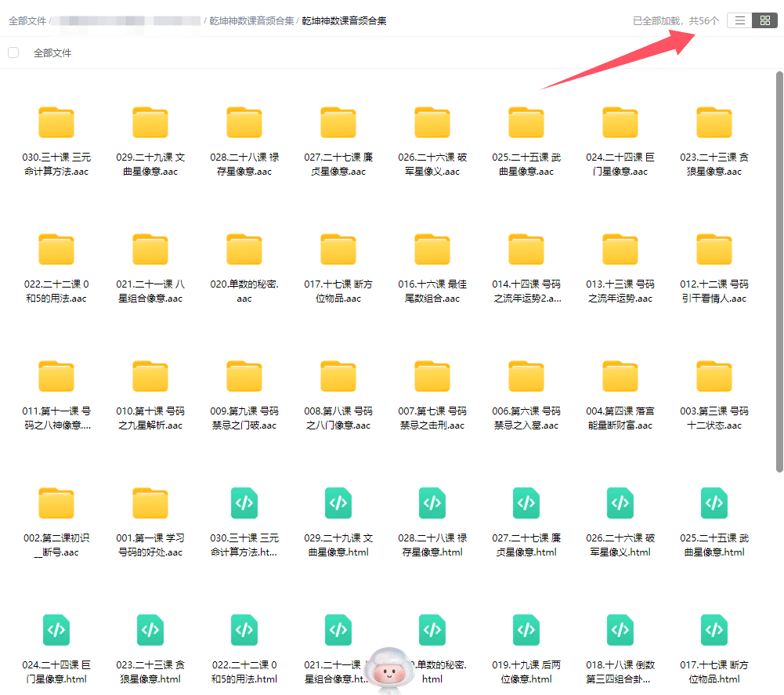Open HTML file 018.十八课 倒数第三四组合
The height and width of the screenshot is (695, 784).
620,630
